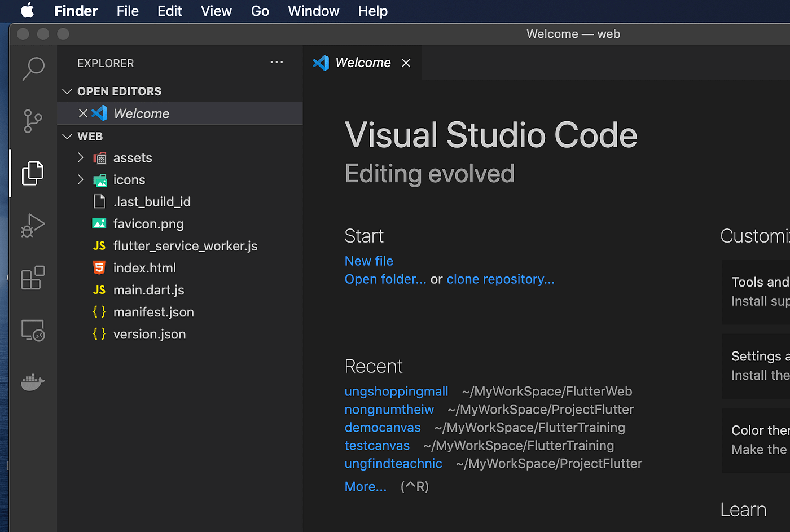
Task: Select the Extensions icon
Action: pyautogui.click(x=33, y=278)
